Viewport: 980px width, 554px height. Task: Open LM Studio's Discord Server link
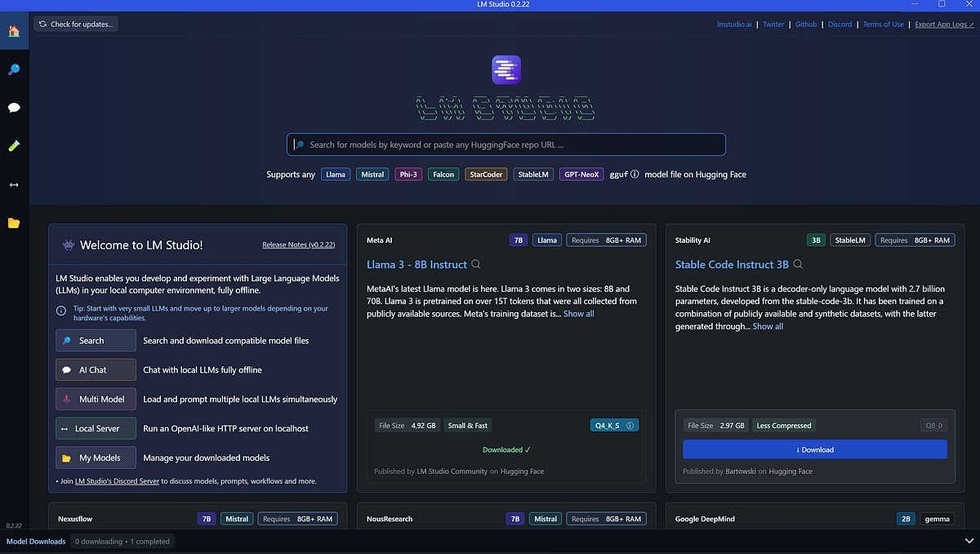pos(117,481)
